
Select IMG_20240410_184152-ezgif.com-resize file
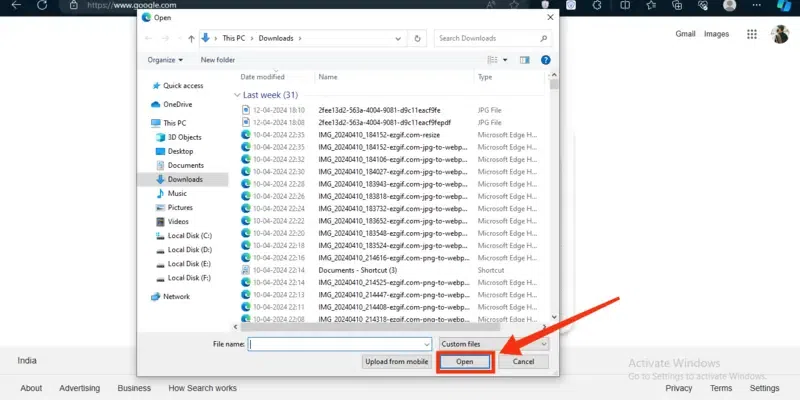pyautogui.click(x=390, y=135)
